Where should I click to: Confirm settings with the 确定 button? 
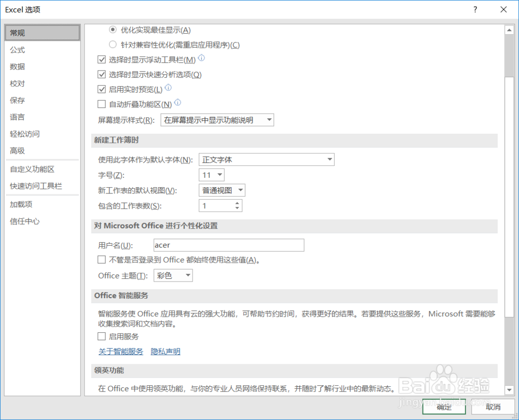[444, 408]
